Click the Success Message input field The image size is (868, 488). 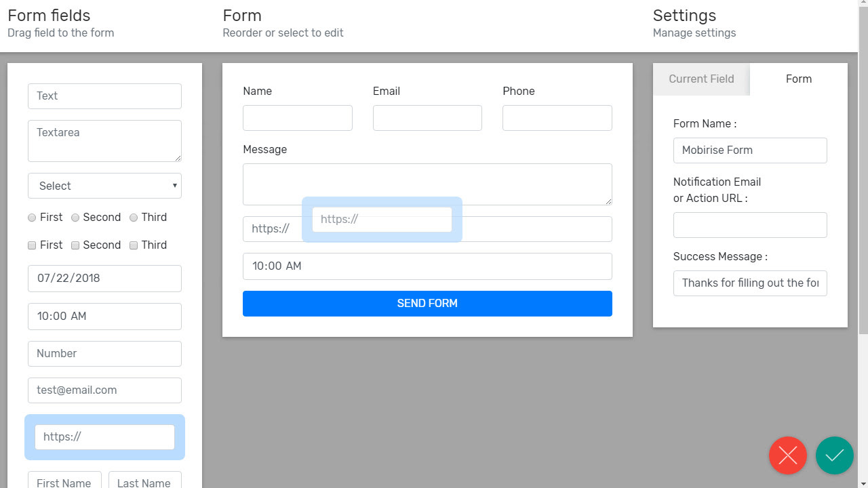(750, 283)
